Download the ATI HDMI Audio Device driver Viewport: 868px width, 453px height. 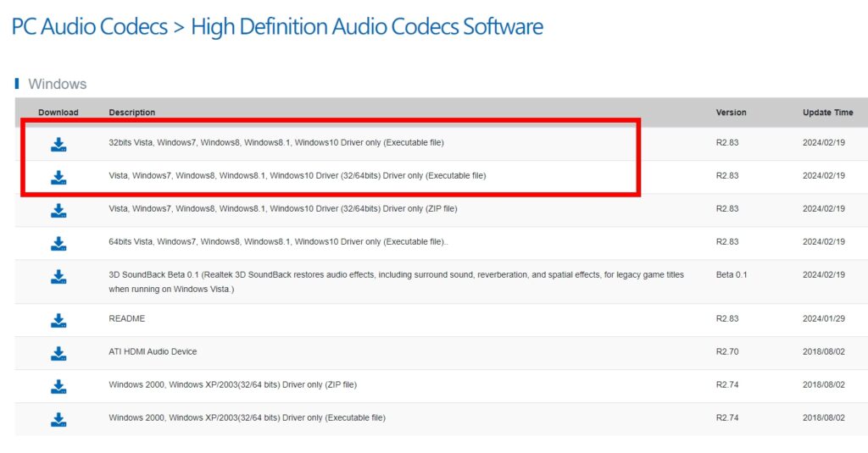[x=58, y=354]
